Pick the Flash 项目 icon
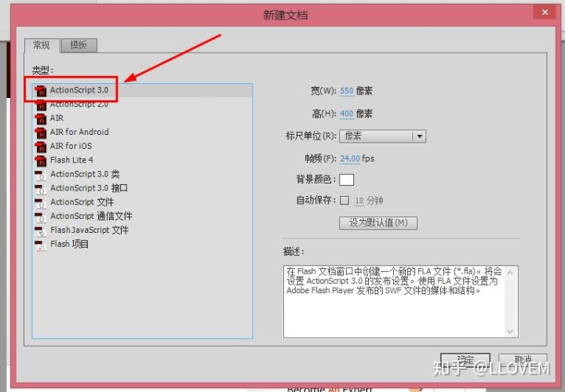Image resolution: width=565 pixels, height=392 pixels. tap(40, 245)
